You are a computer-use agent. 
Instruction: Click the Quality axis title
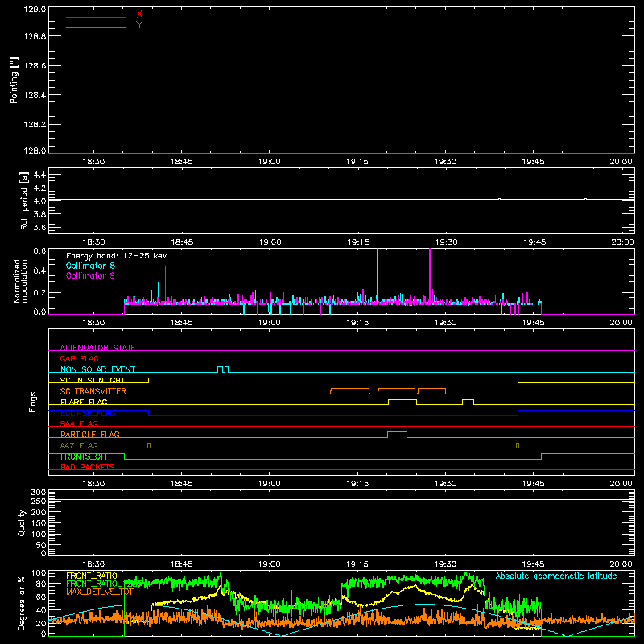tap(22, 522)
